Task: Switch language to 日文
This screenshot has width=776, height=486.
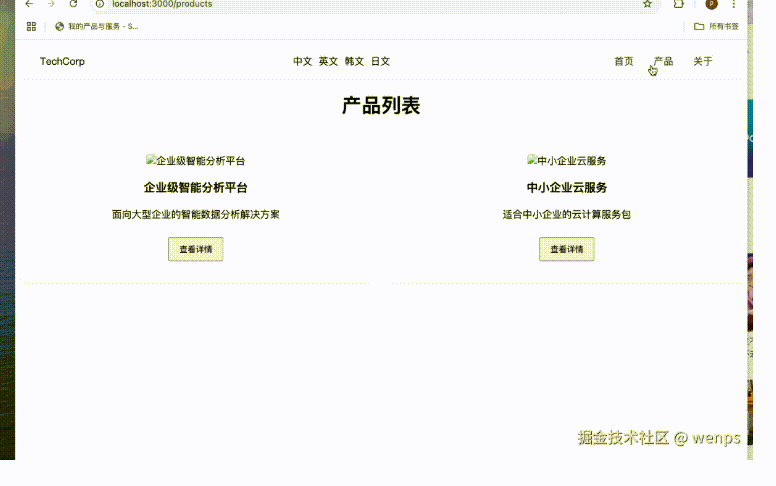Action: click(381, 61)
